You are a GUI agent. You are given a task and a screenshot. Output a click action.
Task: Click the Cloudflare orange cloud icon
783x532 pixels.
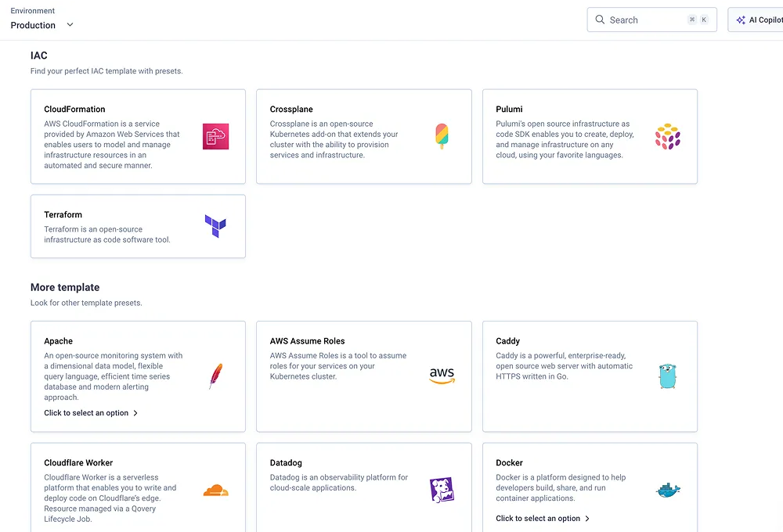pos(216,491)
